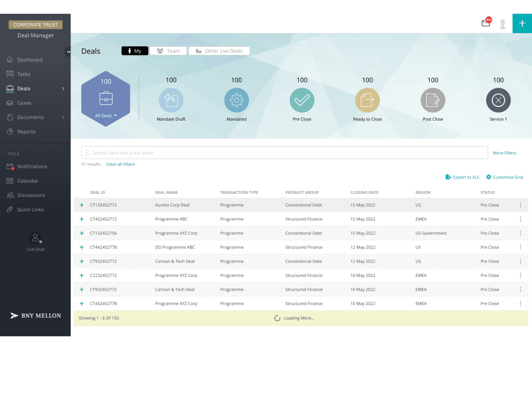Click DD Programme ABC deal name
Viewport: 532px width, 400px height.
coord(175,247)
